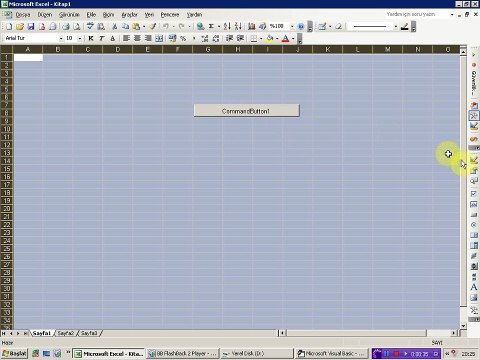Screen dimensions: 480x360
Task: Select column header G
Action: 208,50
